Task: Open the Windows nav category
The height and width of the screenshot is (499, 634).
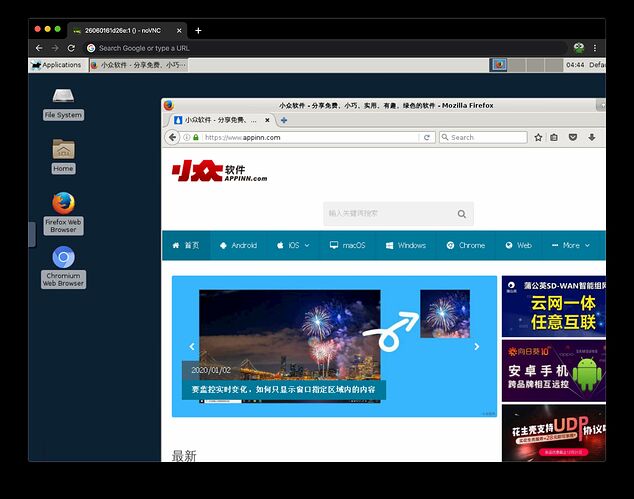Action: click(406, 245)
